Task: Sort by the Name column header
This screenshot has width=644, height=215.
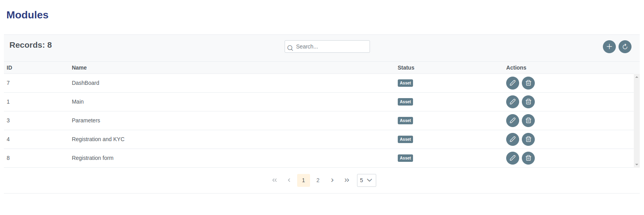Action: 79,68
